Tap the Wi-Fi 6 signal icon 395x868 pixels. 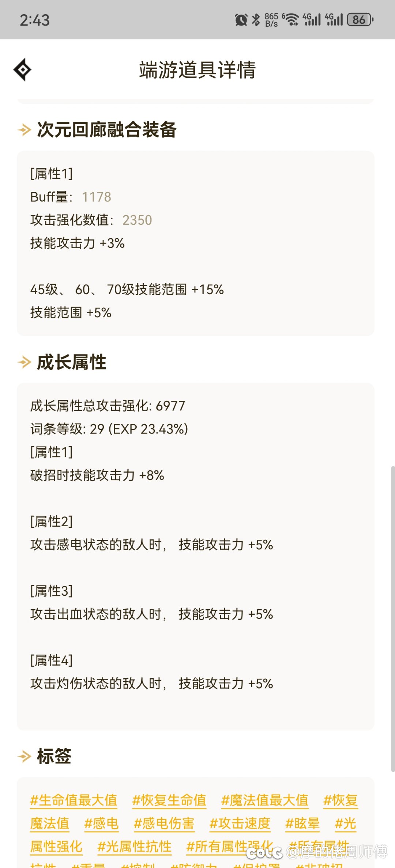[291, 20]
